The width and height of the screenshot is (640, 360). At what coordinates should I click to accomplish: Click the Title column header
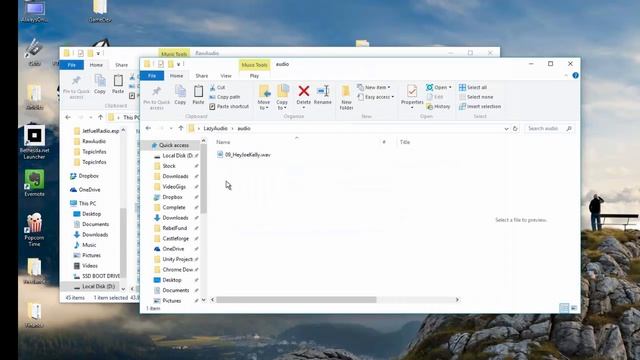(x=405, y=142)
